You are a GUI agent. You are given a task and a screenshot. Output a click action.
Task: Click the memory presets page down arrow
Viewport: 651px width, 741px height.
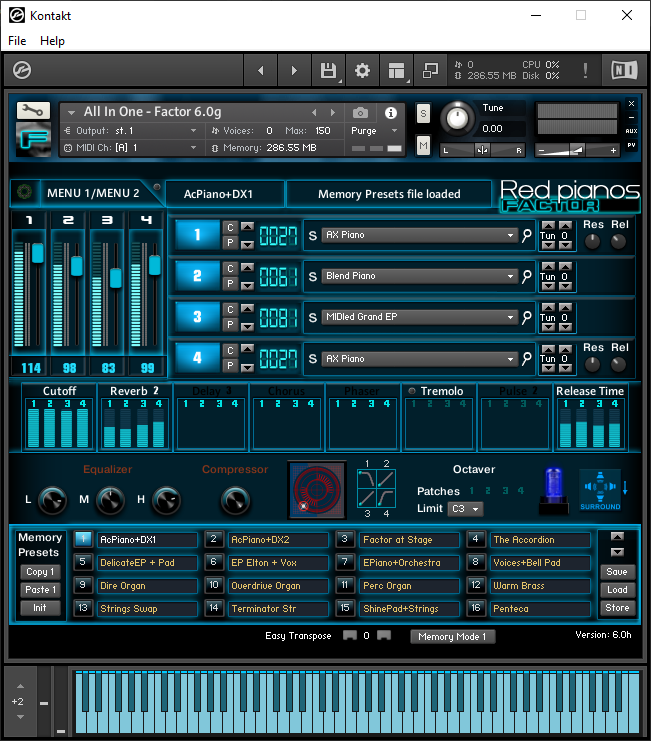pos(617,552)
